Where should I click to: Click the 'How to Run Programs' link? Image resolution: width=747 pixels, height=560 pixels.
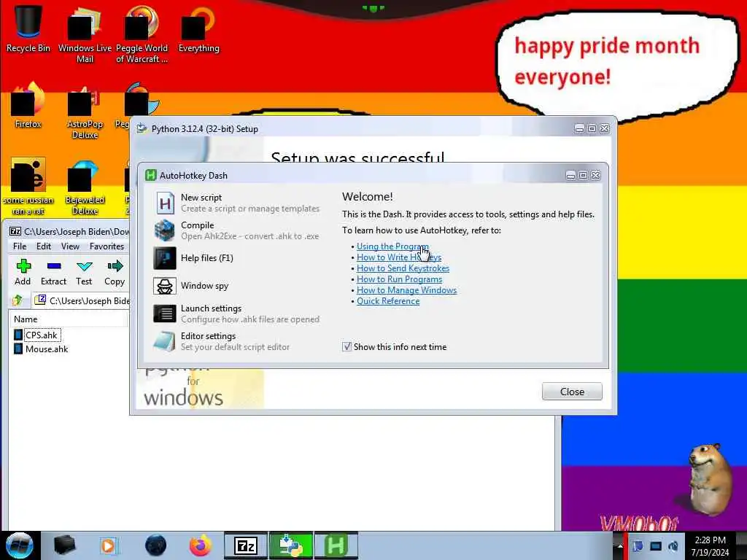tap(399, 279)
